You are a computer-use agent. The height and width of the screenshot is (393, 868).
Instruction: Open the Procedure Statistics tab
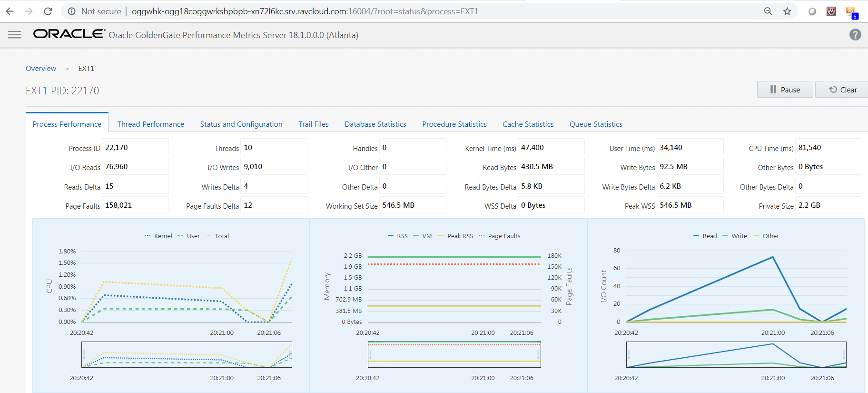point(454,124)
